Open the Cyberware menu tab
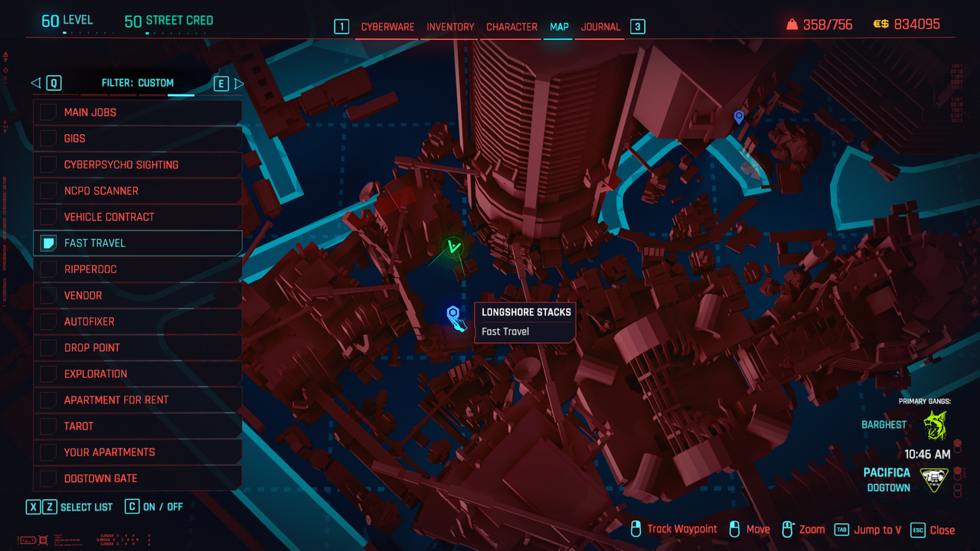This screenshot has height=551, width=980. click(x=387, y=27)
